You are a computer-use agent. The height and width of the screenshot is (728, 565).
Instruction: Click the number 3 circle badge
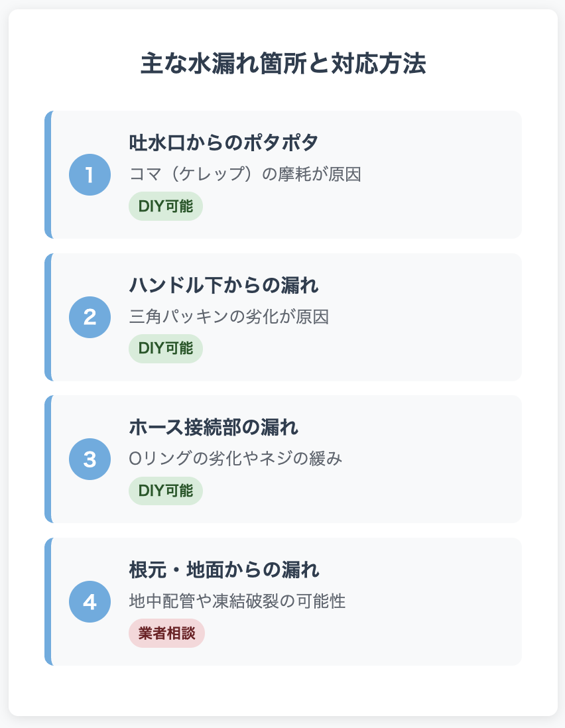(x=90, y=459)
